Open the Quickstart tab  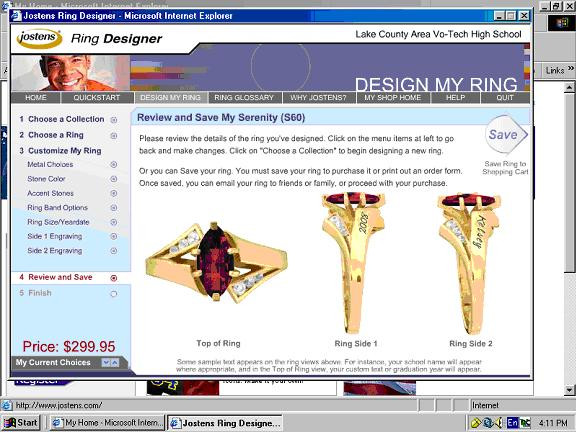coord(97,98)
